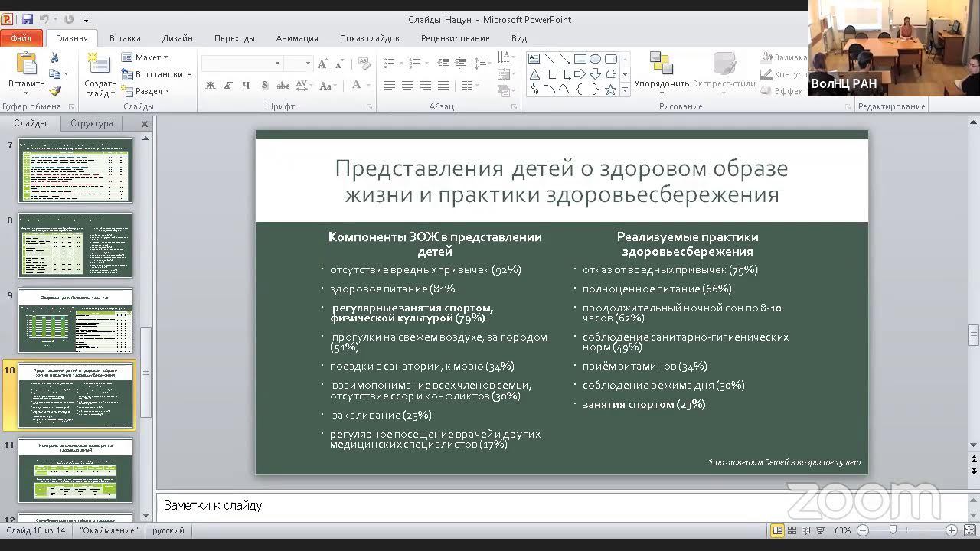Toggle Bold (Ж) formatting
The image size is (980, 551).
pos(211,86)
